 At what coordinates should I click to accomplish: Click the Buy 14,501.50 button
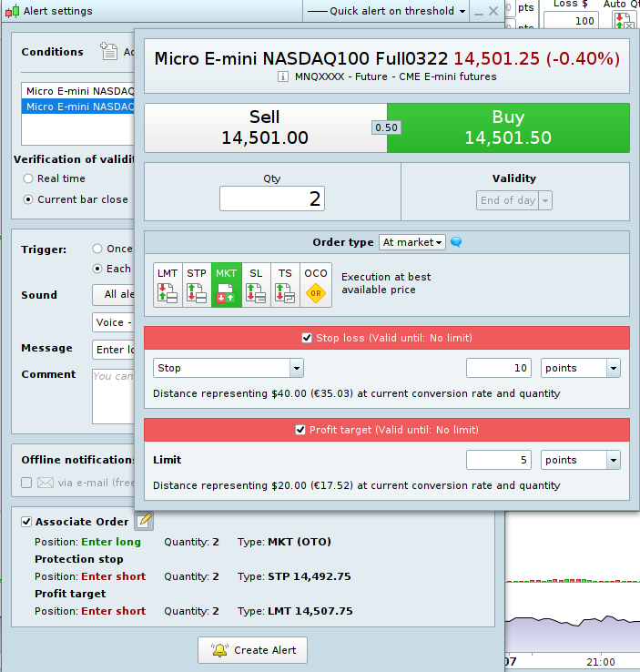509,127
